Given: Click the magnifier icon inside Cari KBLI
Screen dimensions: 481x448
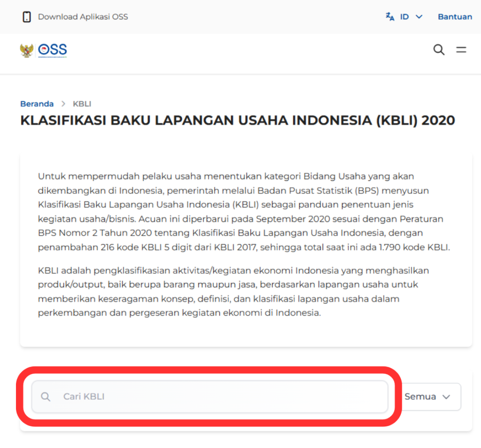Looking at the screenshot, I should pos(46,397).
